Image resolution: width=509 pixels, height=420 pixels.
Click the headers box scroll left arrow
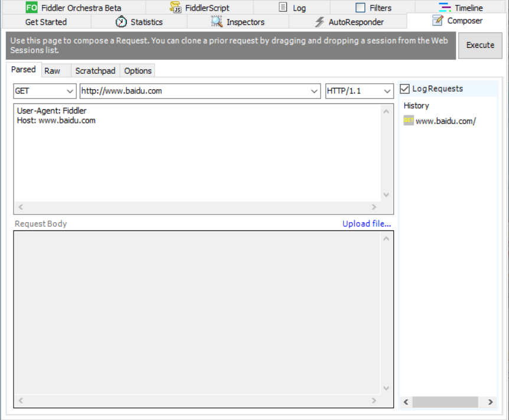pos(21,207)
